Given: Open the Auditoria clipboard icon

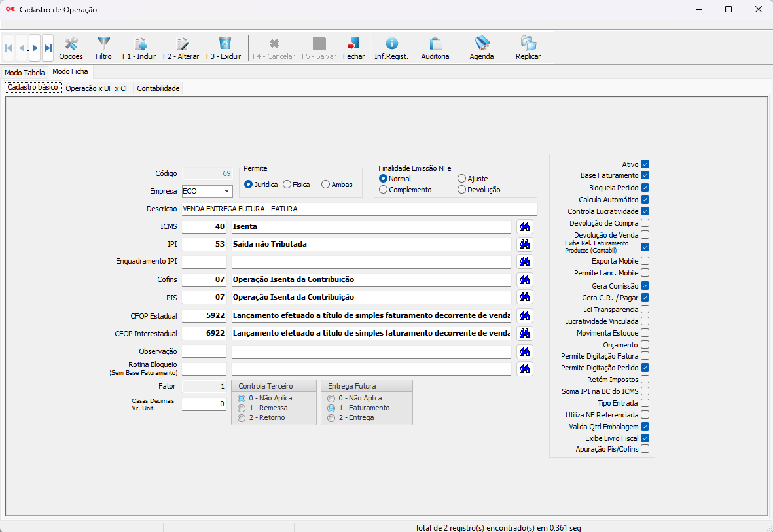Looking at the screenshot, I should [x=435, y=48].
